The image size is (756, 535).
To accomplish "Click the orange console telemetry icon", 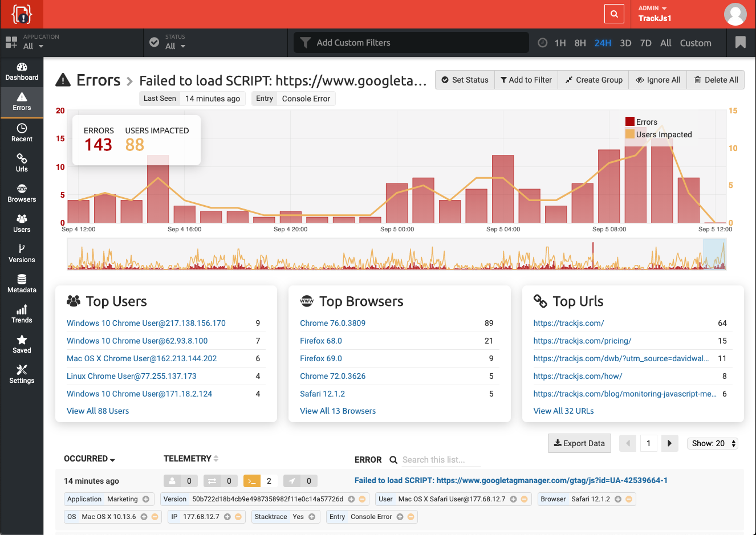I will 252,481.
